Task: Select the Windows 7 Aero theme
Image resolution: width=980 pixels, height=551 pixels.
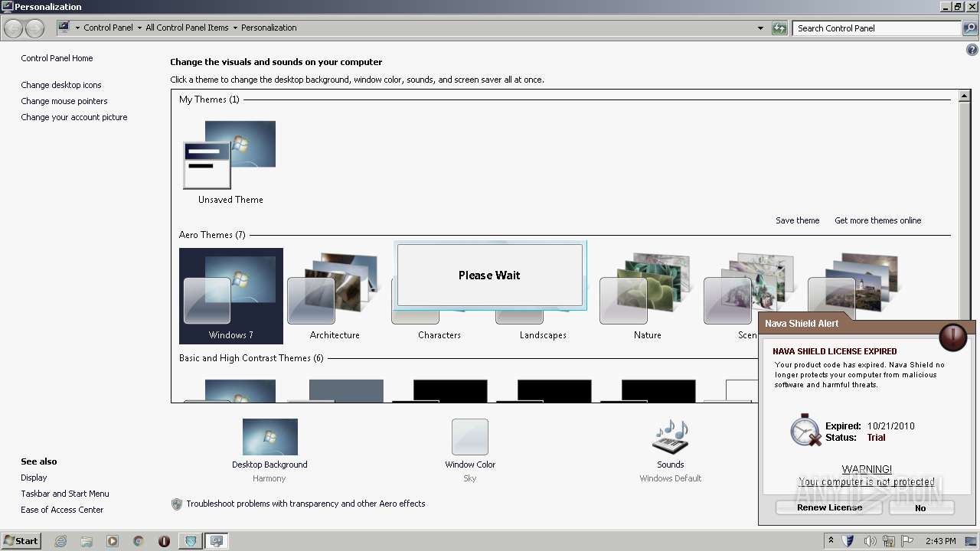Action: pyautogui.click(x=231, y=296)
